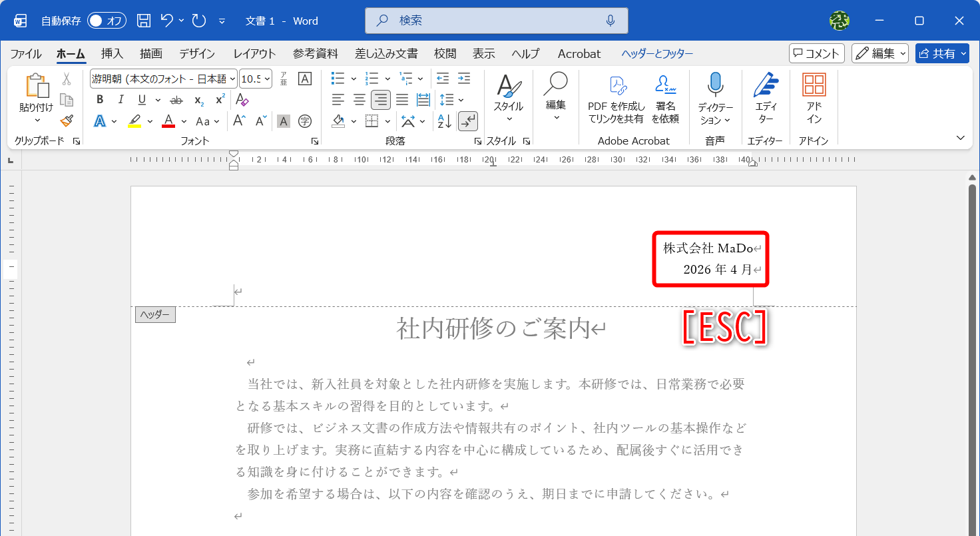Switch to the 挿入 ribbon tab

click(112, 53)
